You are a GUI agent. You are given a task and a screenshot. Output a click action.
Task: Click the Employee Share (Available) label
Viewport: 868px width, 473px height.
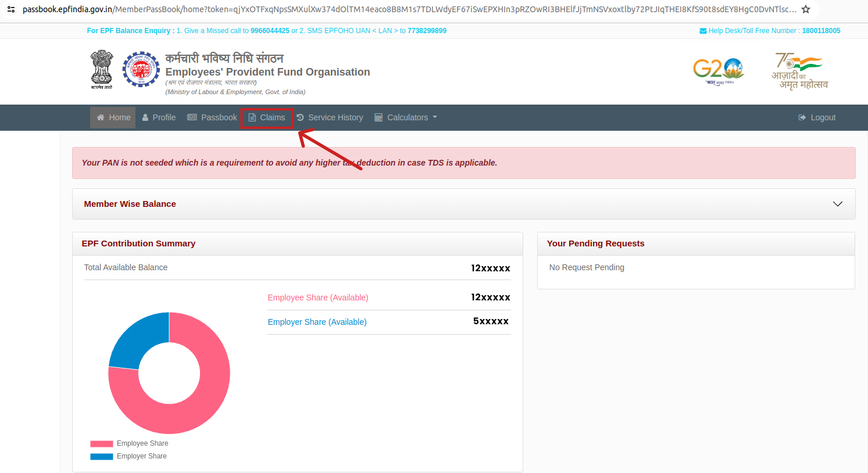coord(318,298)
